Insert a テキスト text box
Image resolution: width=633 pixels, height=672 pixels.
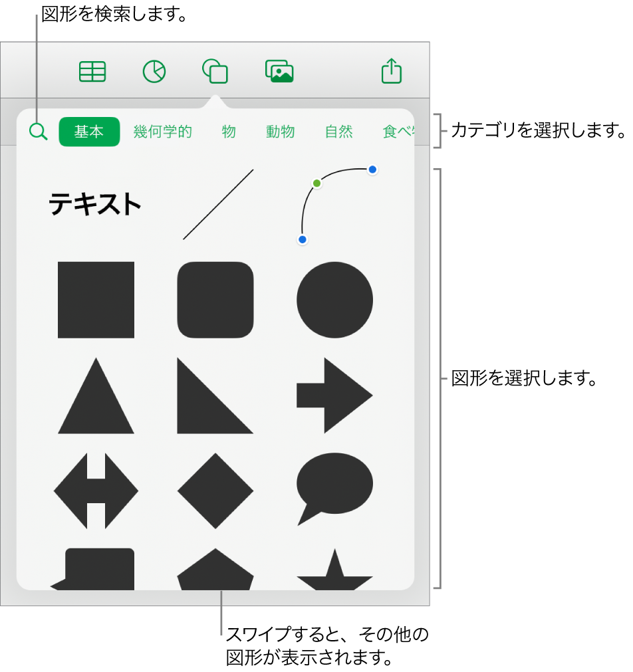click(x=95, y=204)
